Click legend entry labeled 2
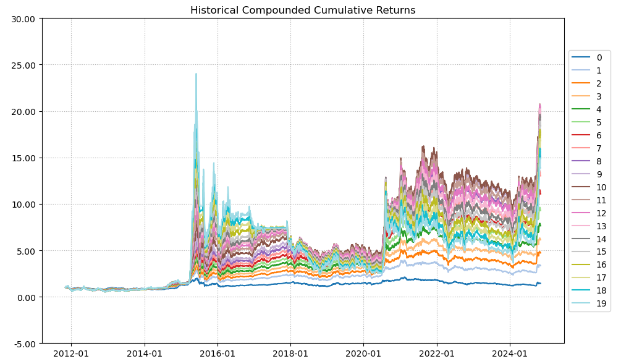Image resolution: width=621 pixels, height=364 pixels. (588, 83)
